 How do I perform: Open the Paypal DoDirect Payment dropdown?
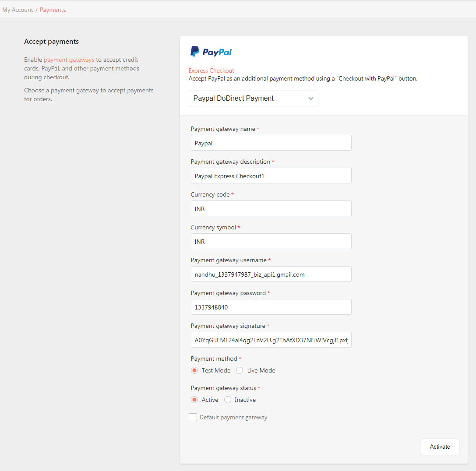pyautogui.click(x=253, y=98)
